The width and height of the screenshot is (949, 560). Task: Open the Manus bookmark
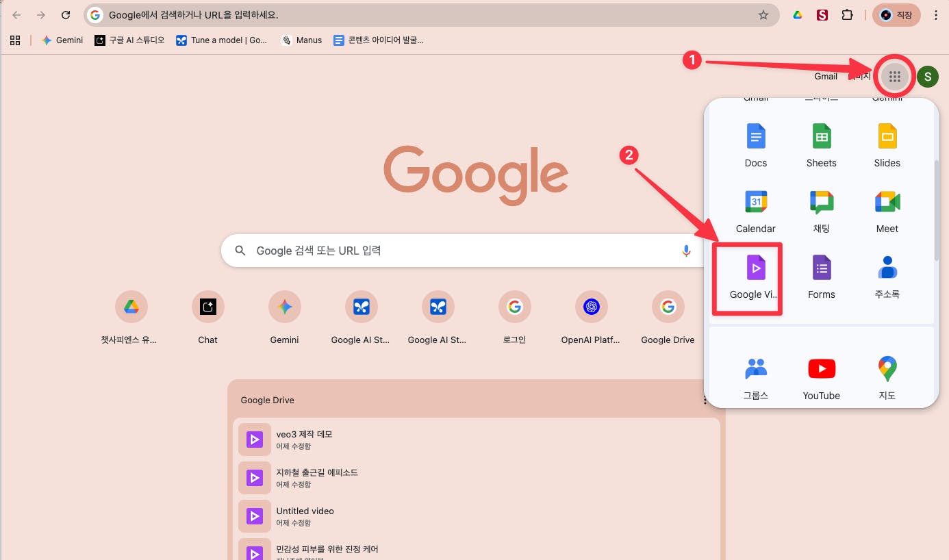point(301,40)
